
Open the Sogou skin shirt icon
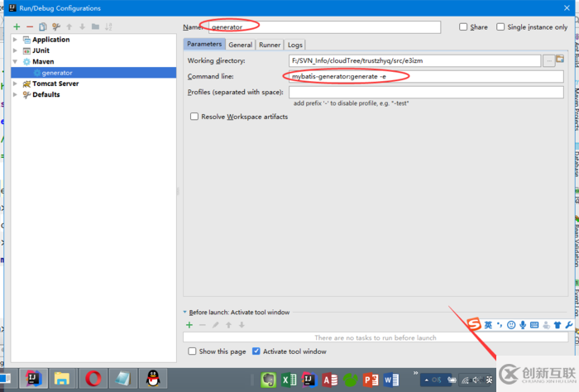tap(557, 325)
